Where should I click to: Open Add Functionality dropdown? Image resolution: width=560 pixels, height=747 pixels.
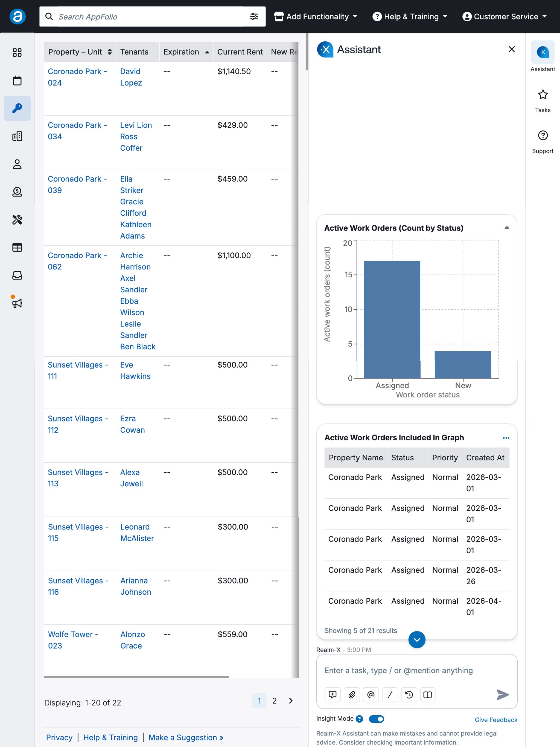point(316,16)
